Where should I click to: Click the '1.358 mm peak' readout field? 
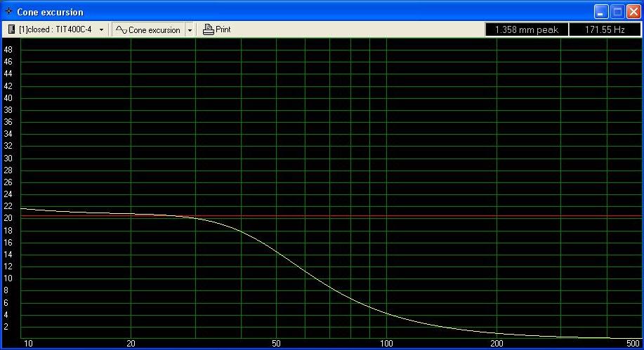point(526,29)
